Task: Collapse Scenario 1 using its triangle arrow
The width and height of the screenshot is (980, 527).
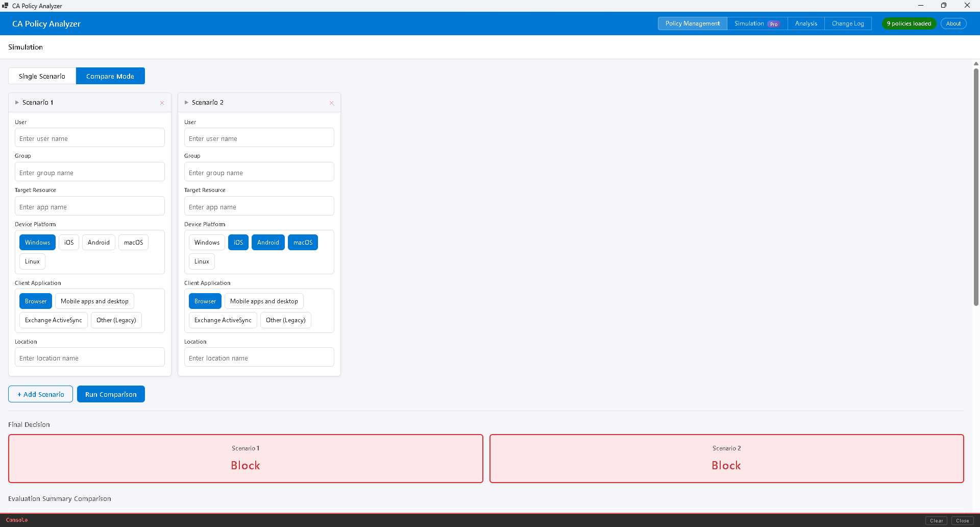Action: pos(17,103)
